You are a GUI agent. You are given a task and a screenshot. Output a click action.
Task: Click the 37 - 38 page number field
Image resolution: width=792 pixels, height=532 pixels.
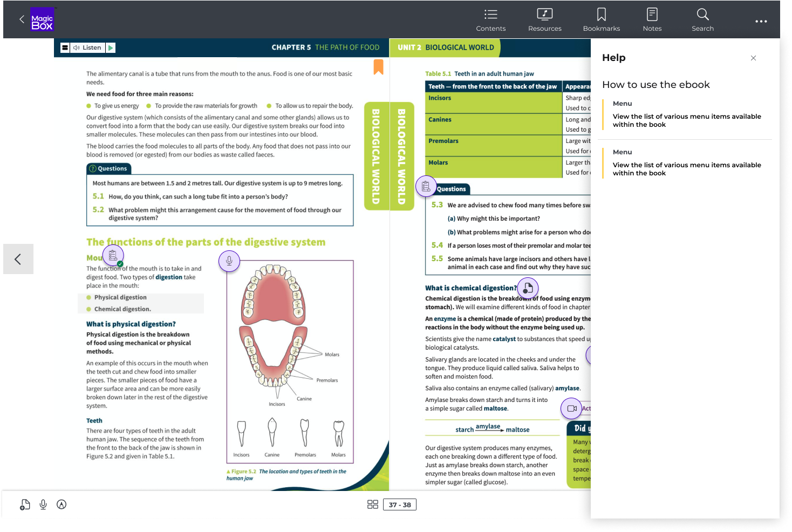[x=400, y=504]
